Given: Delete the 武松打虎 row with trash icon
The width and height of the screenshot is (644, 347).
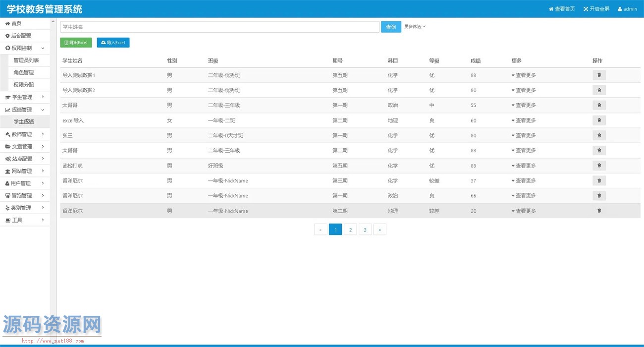Looking at the screenshot, I should pos(599,166).
